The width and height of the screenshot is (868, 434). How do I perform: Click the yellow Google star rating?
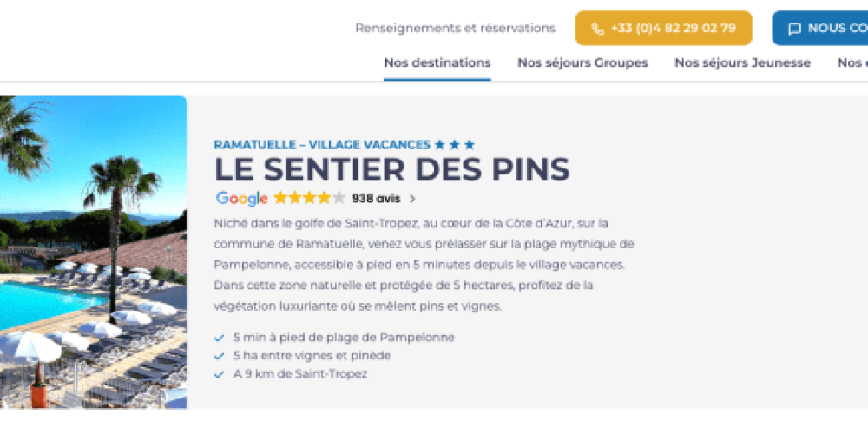[309, 198]
